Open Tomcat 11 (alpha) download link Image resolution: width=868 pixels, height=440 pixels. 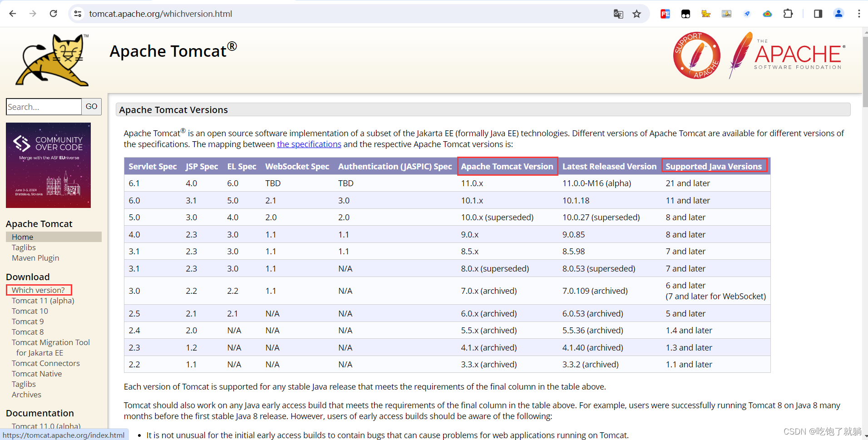(43, 301)
